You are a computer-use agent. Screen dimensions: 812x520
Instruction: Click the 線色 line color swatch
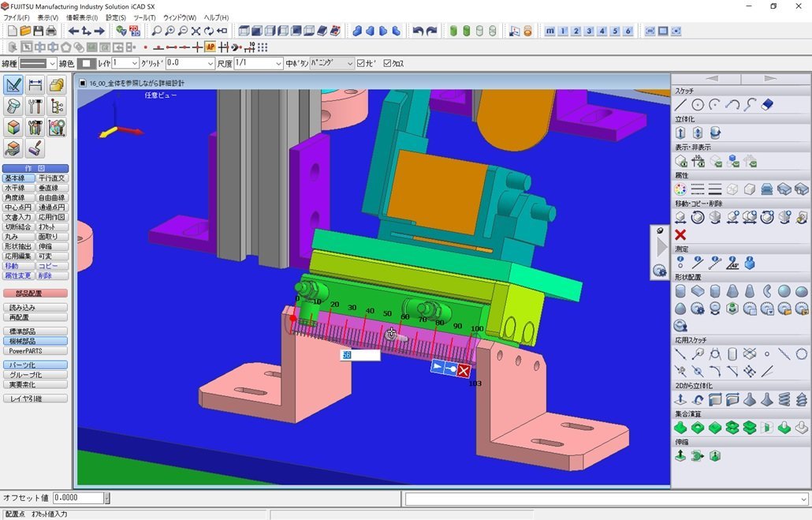tap(87, 63)
